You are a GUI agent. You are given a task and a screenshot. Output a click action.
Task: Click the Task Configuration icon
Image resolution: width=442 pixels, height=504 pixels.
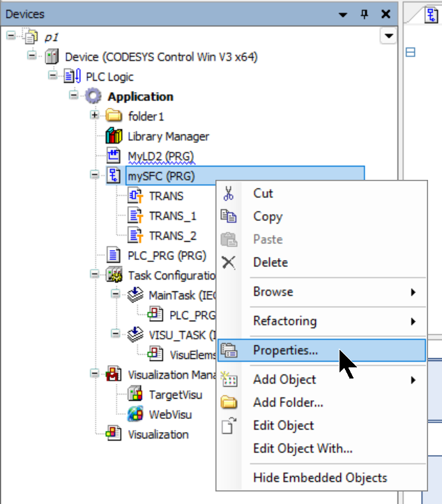(x=114, y=275)
